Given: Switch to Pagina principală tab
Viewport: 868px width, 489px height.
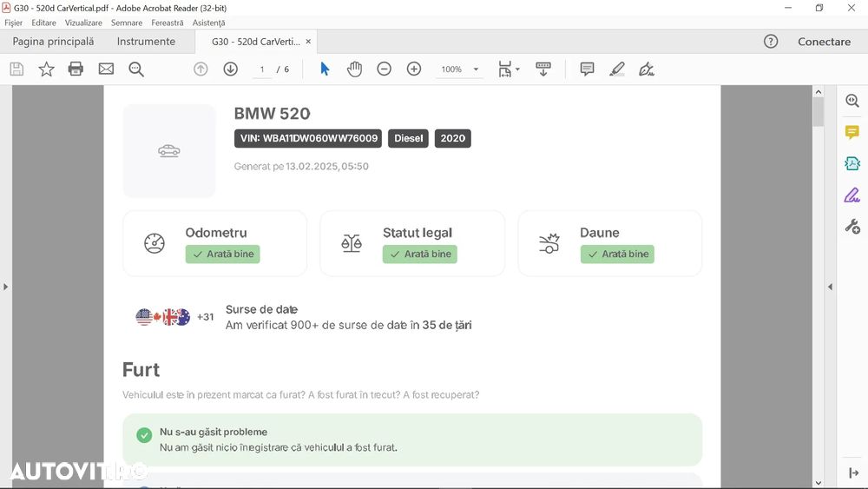Looking at the screenshot, I should (x=53, y=42).
